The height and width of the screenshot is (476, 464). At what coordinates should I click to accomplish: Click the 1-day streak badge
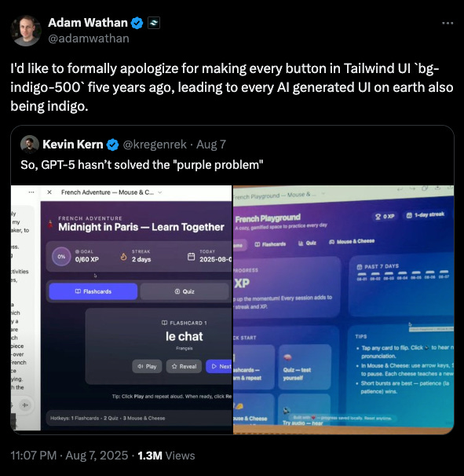click(x=426, y=214)
